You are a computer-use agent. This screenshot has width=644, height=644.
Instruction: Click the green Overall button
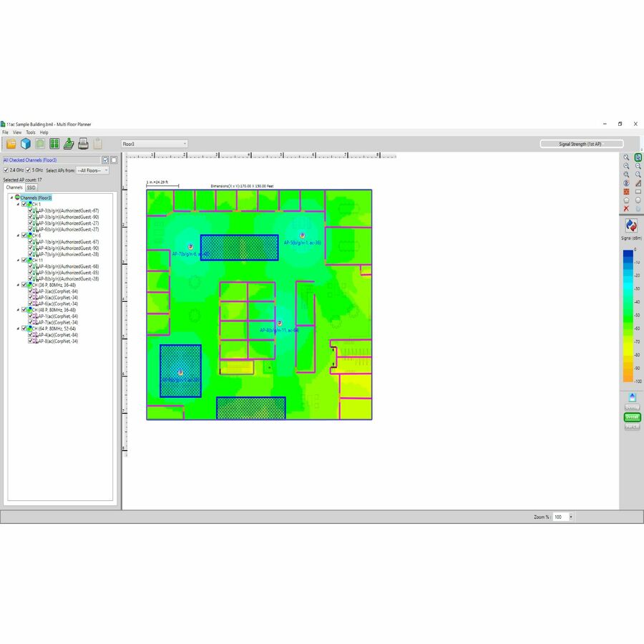(x=632, y=417)
